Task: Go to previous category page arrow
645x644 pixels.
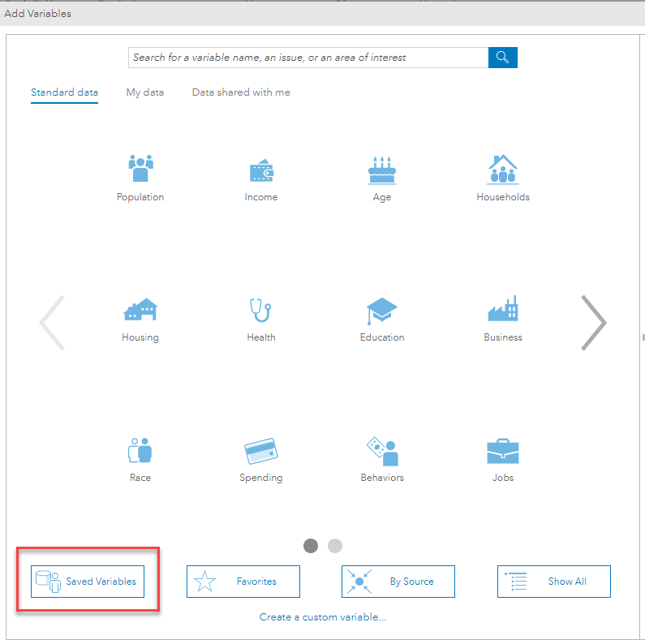Action: (x=52, y=323)
